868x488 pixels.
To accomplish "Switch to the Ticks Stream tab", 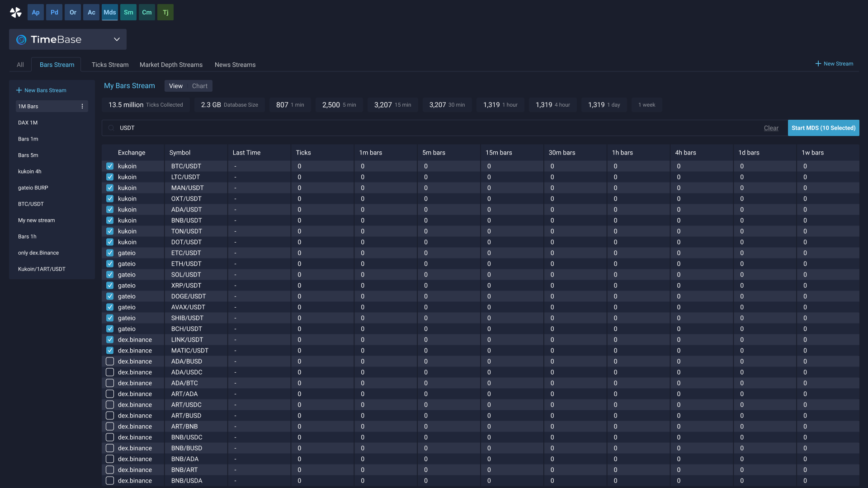I will tap(110, 65).
